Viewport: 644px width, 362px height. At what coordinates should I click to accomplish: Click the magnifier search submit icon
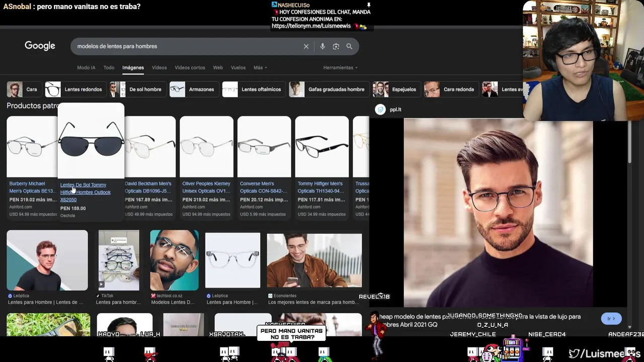coord(349,46)
